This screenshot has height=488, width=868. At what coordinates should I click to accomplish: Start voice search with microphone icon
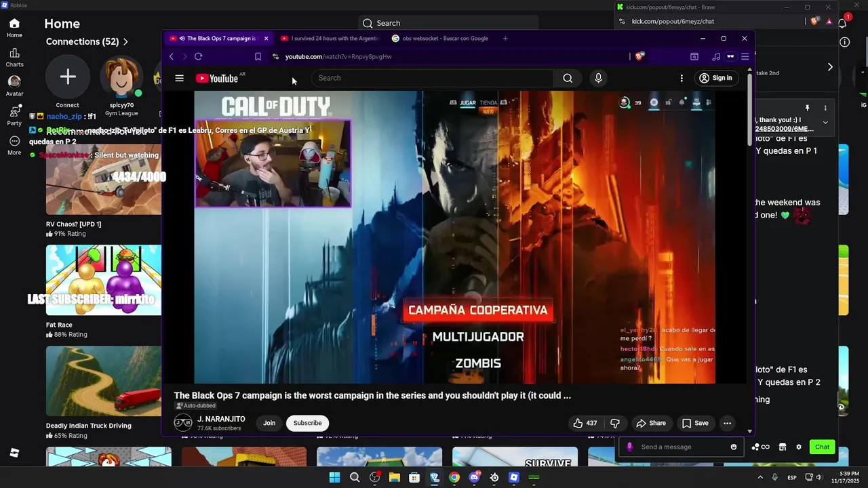pyautogui.click(x=598, y=78)
